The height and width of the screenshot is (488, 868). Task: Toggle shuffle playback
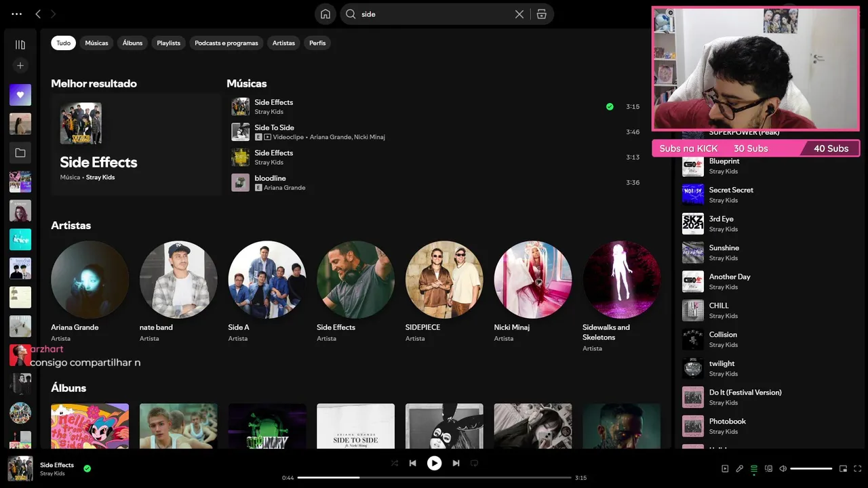point(395,463)
